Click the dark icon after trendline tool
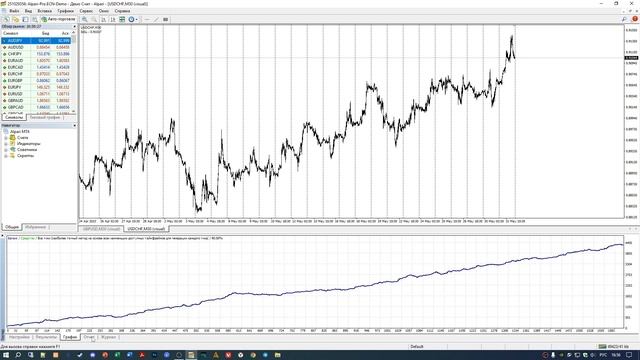Viewport: 640px width, 360px height. pyautogui.click(x=166, y=19)
